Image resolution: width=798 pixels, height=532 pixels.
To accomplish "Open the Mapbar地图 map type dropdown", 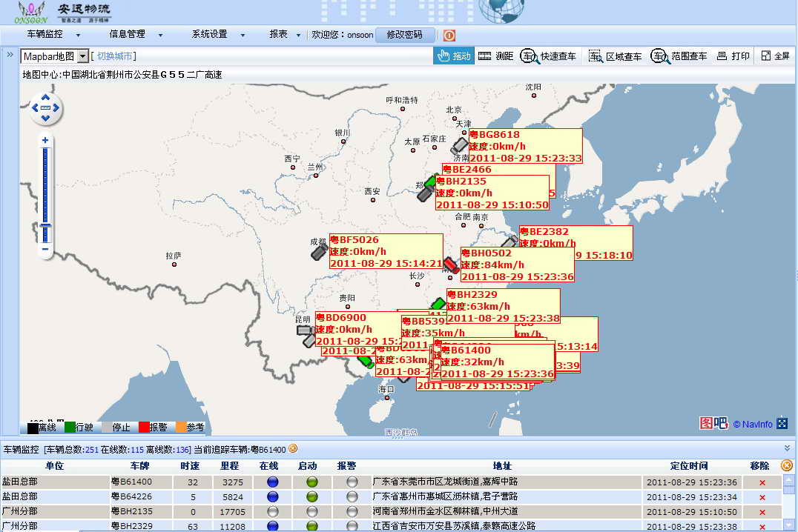I will [54, 56].
